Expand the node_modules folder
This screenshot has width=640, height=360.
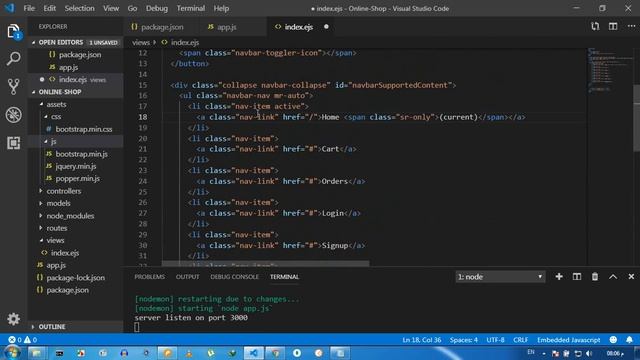click(x=70, y=216)
